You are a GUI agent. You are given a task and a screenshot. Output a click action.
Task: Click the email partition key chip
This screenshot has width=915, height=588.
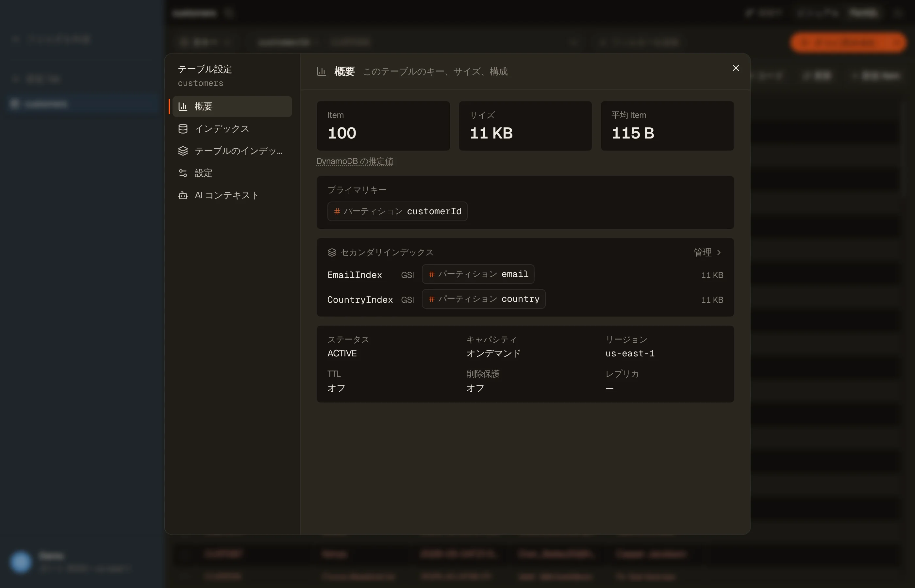point(478,274)
